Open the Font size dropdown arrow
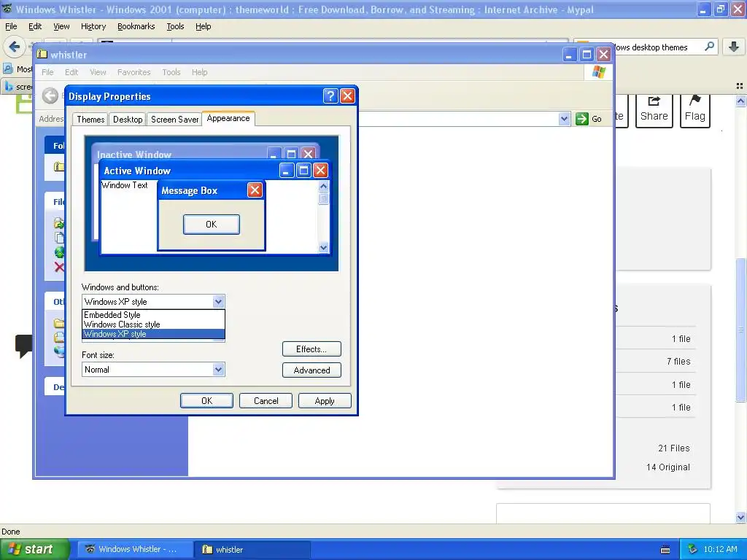This screenshot has height=560, width=747. pos(218,370)
